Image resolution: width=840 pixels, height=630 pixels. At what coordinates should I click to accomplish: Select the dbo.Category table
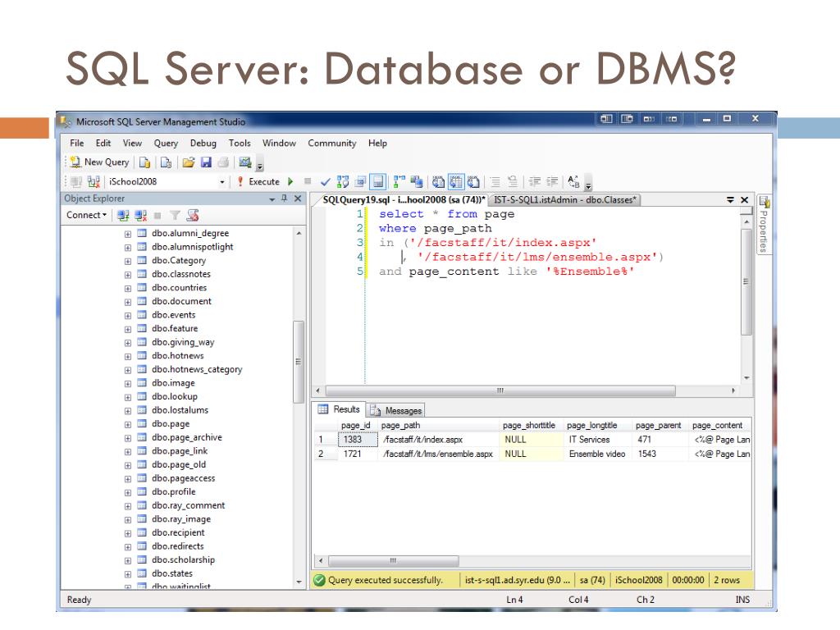click(x=178, y=260)
